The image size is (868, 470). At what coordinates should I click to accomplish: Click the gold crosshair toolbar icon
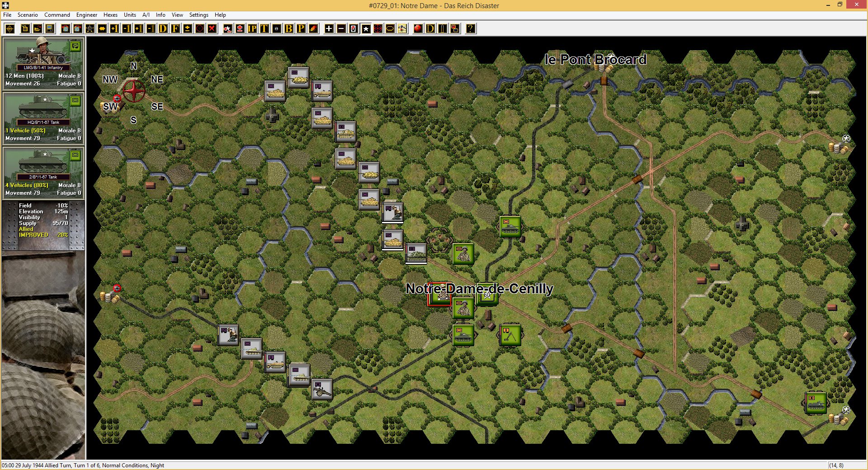coord(9,28)
